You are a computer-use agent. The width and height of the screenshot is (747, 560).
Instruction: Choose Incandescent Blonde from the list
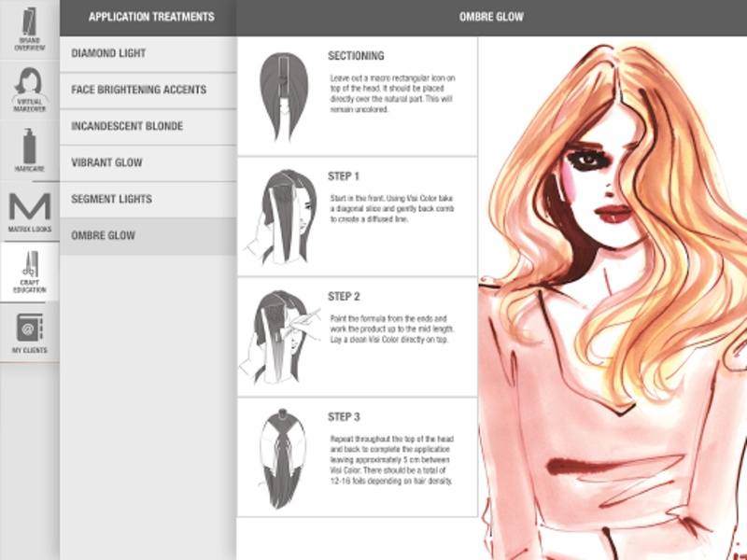point(148,127)
